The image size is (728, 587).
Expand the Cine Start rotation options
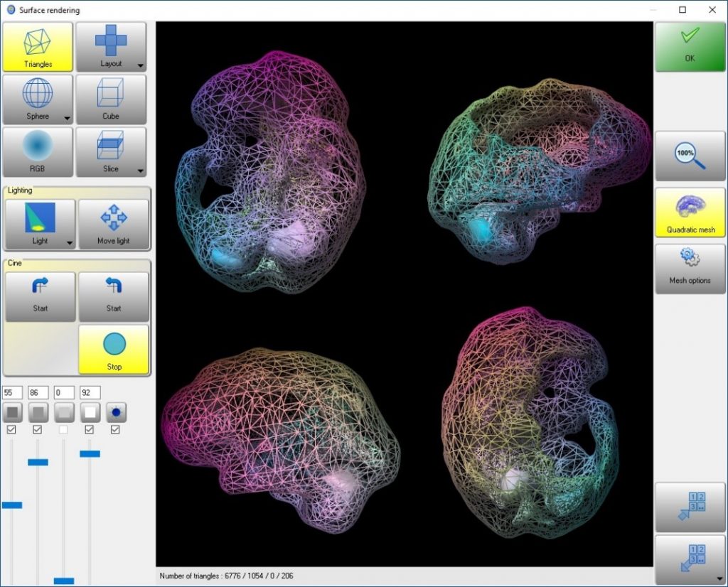tap(40, 295)
